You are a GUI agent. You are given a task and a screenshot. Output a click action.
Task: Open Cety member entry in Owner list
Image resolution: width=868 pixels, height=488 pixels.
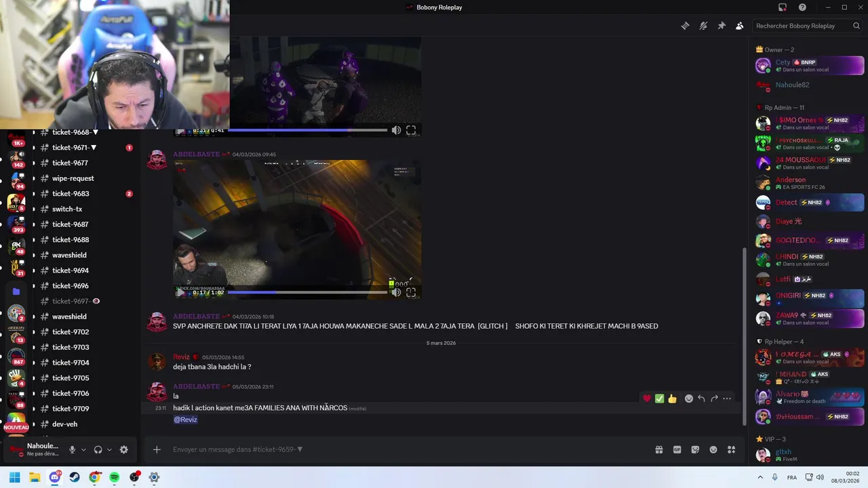point(809,65)
